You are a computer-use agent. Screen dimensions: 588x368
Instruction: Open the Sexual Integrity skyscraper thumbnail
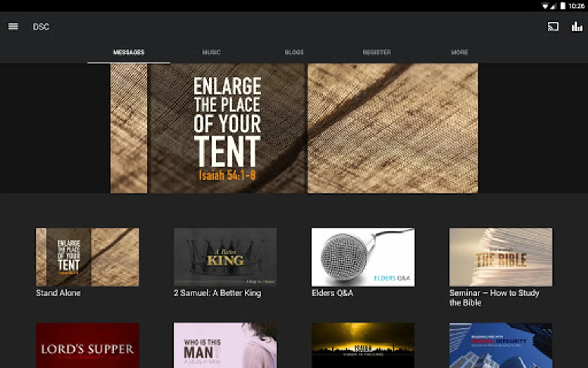501,346
